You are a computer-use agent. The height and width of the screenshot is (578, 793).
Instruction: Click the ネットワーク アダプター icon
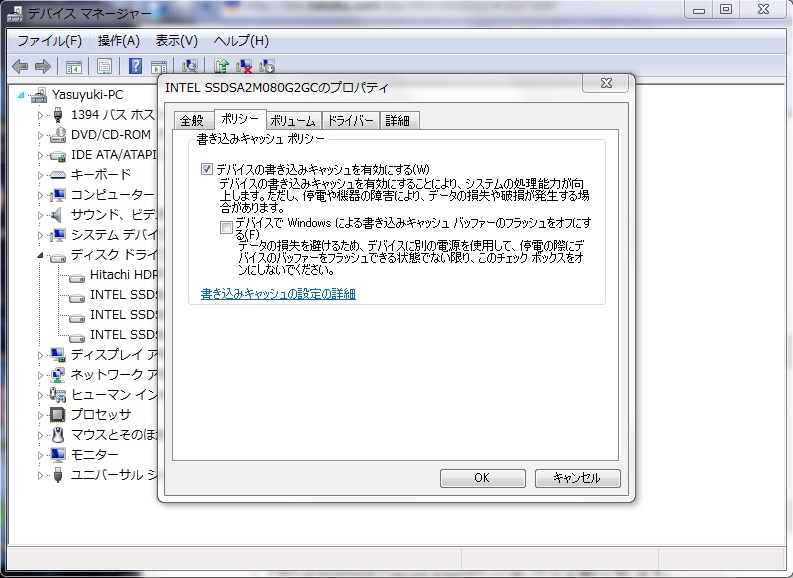pos(58,375)
